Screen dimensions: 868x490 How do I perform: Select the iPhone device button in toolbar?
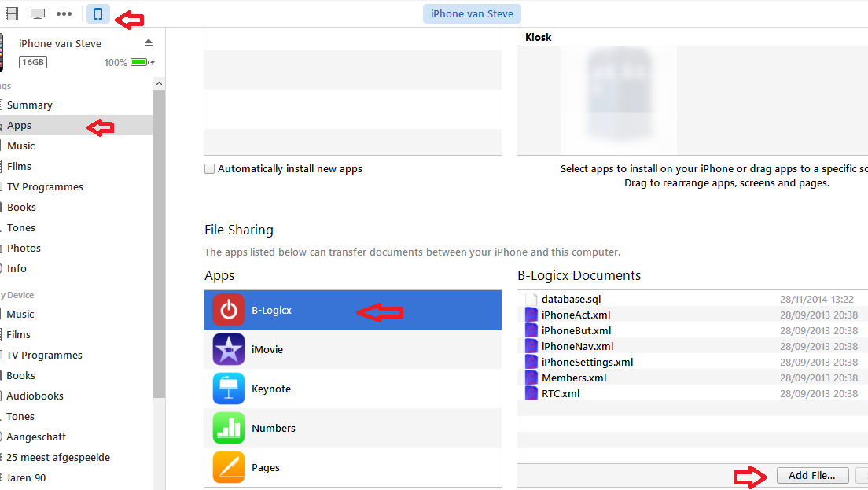pyautogui.click(x=98, y=14)
